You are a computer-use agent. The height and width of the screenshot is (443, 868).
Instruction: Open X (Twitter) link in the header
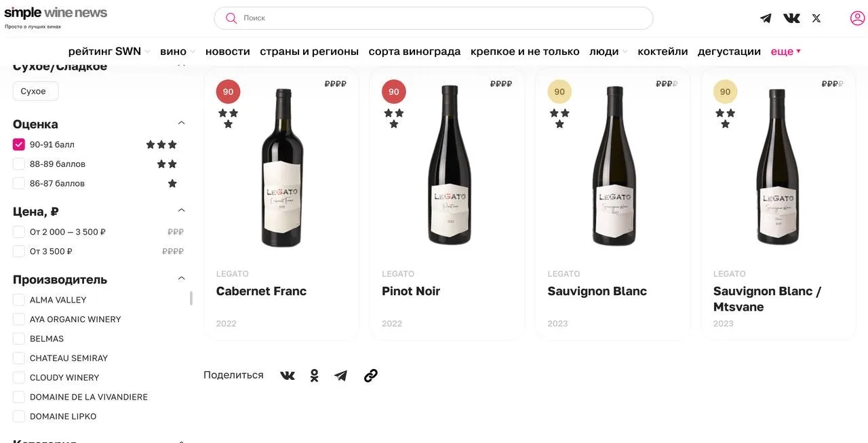pos(816,18)
